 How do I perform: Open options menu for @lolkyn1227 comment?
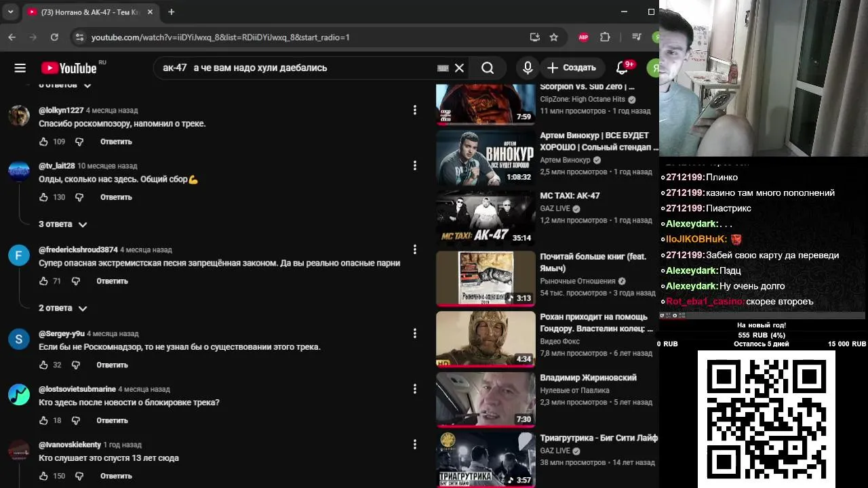pos(415,110)
